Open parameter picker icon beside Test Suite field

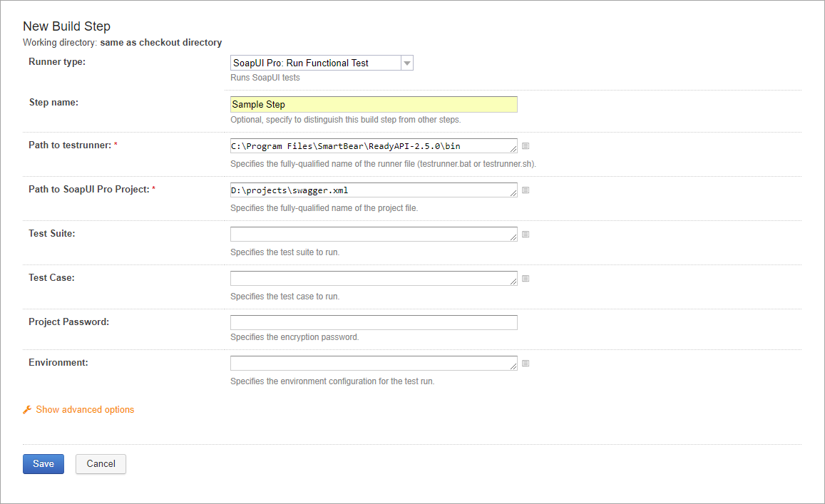(x=525, y=234)
